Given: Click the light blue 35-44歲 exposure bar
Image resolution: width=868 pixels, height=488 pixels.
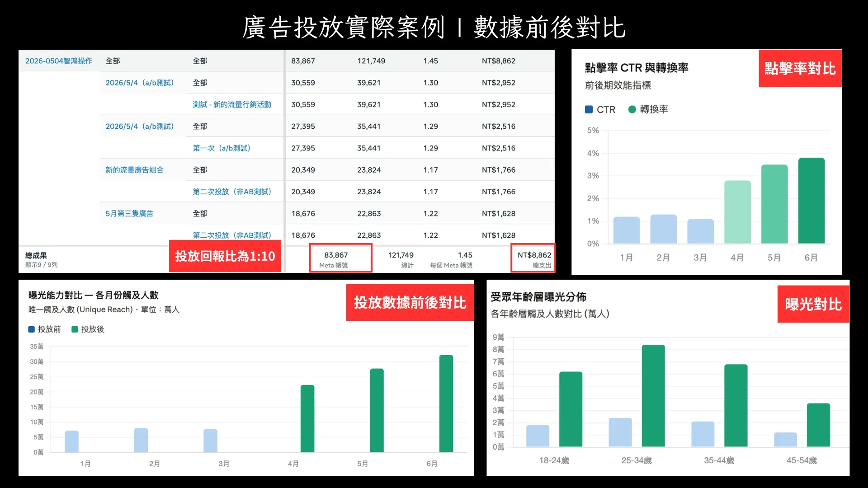Looking at the screenshot, I should (x=703, y=434).
